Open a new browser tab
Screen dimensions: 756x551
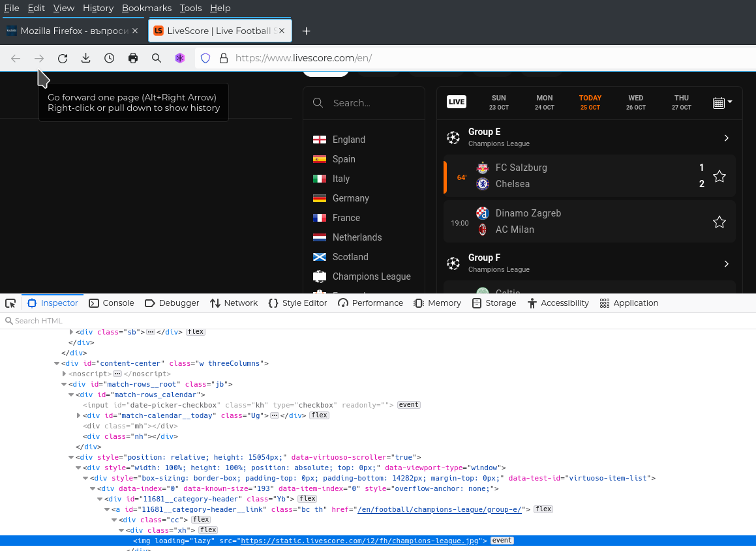[306, 31]
